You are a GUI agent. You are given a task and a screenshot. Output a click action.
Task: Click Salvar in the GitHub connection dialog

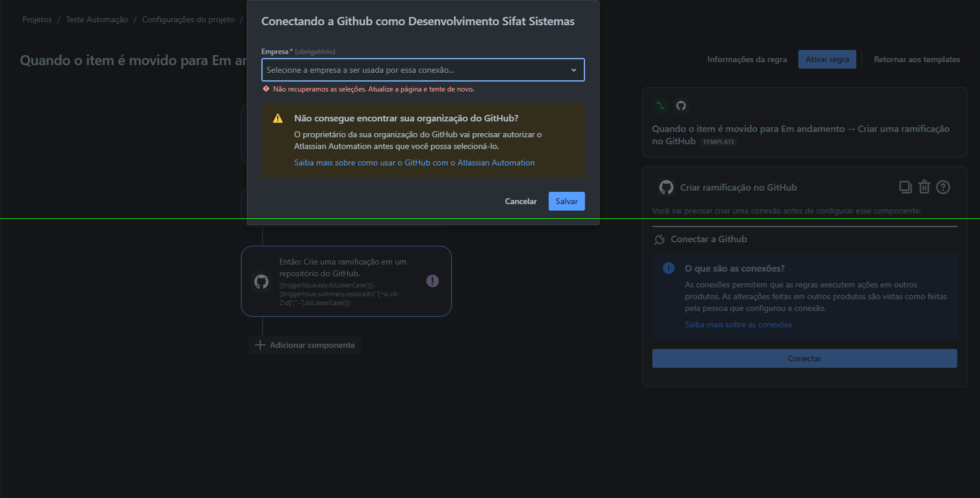[566, 201]
